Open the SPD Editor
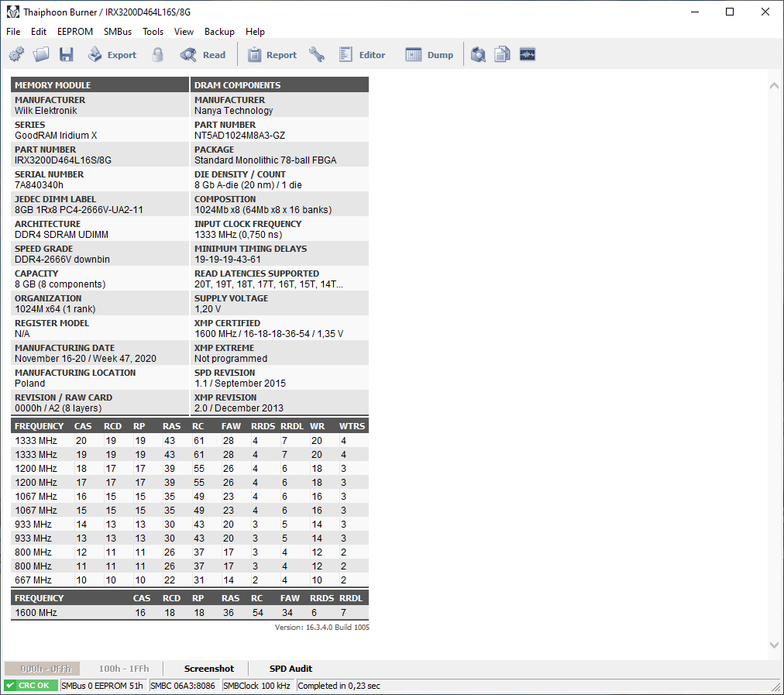Screen dimensions: 784x695 pyautogui.click(x=362, y=54)
